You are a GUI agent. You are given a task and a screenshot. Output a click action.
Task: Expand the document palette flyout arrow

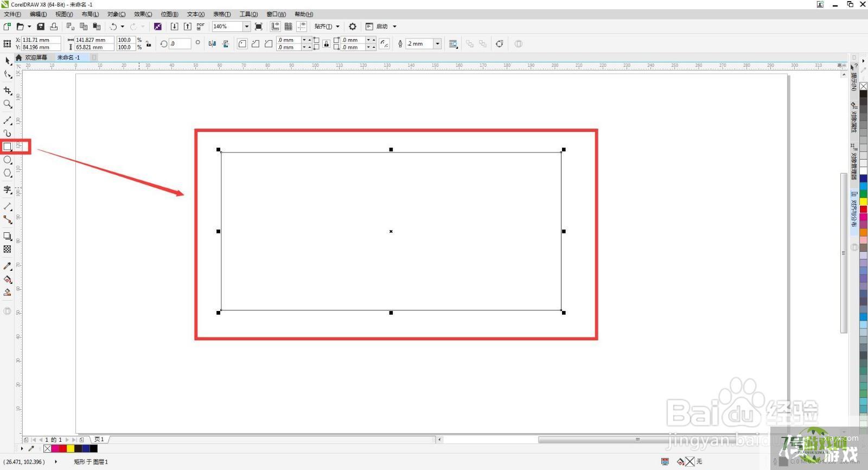coord(22,449)
